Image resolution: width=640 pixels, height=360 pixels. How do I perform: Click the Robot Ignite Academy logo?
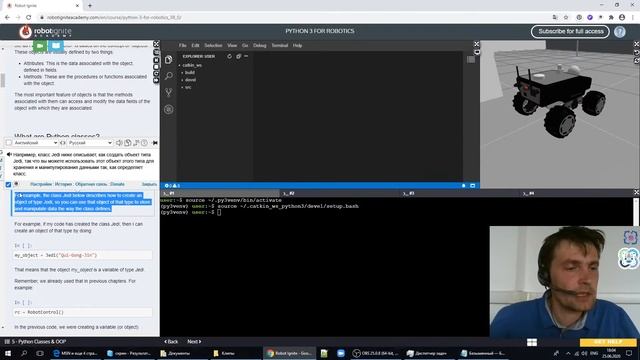(x=45, y=32)
